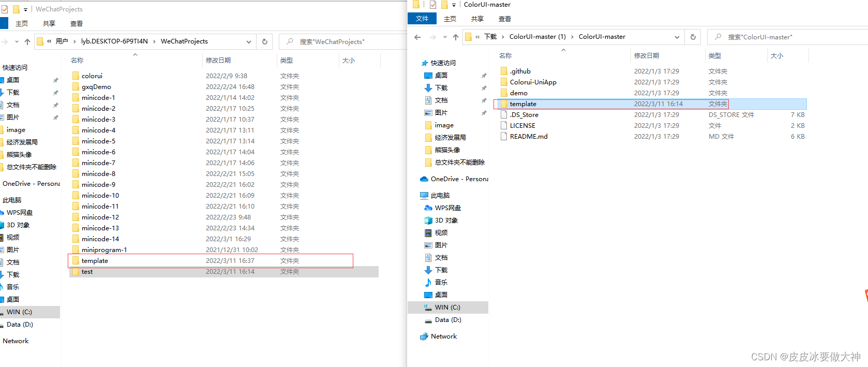Click the .DS_Store file icon
This screenshot has width=868, height=367.
click(x=504, y=114)
